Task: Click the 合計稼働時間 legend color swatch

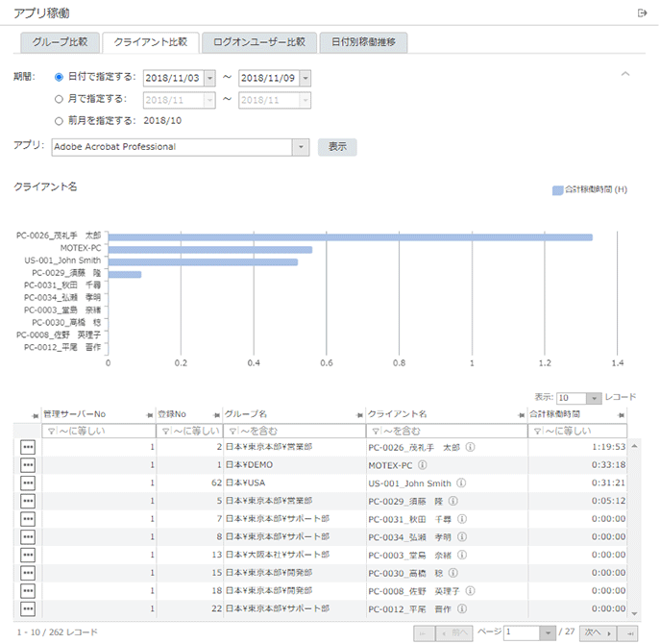Action: [x=557, y=190]
